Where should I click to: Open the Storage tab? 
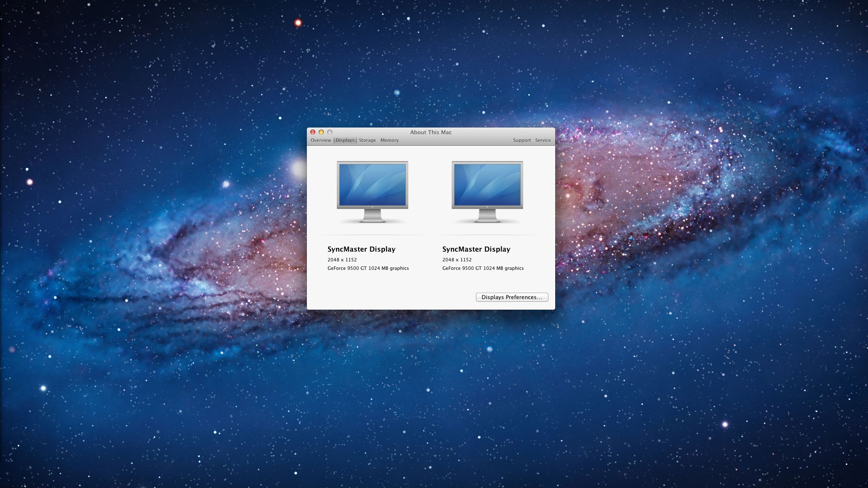click(x=367, y=140)
